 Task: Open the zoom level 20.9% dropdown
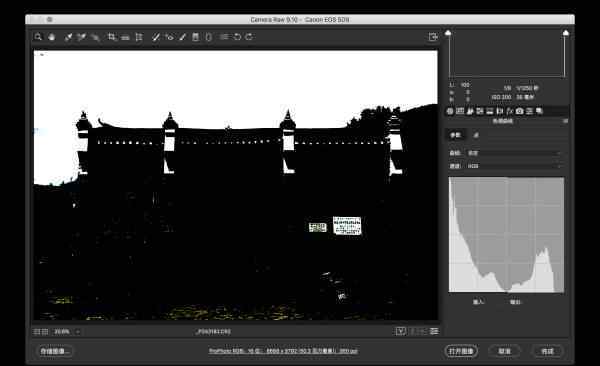pos(67,332)
